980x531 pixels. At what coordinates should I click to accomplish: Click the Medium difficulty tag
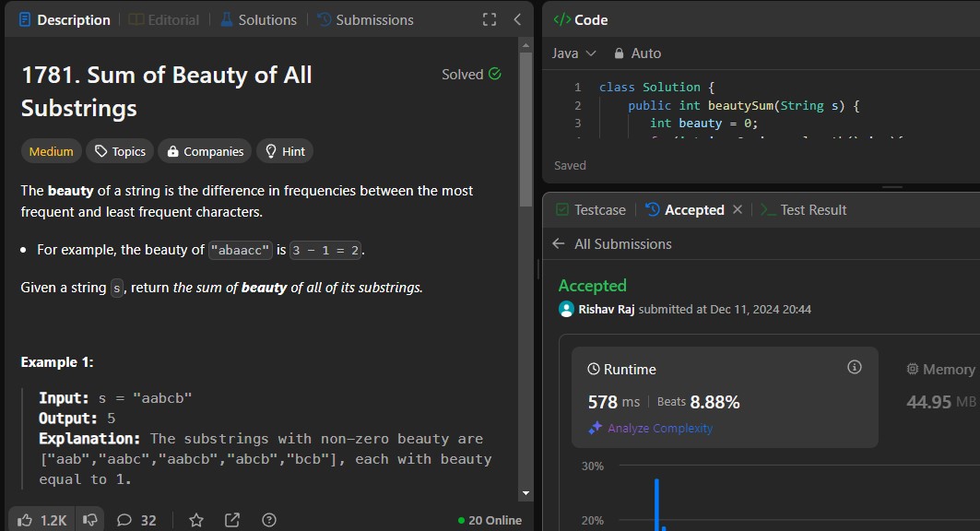[x=52, y=151]
